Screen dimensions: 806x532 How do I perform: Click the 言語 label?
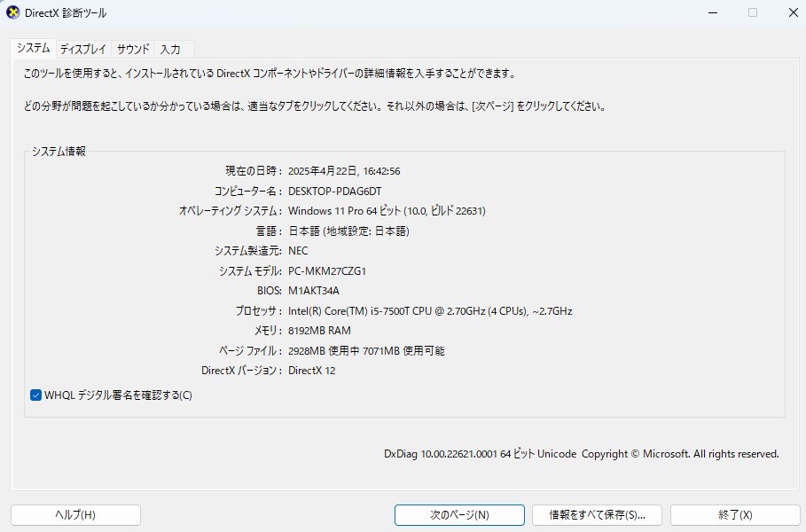[x=269, y=231]
